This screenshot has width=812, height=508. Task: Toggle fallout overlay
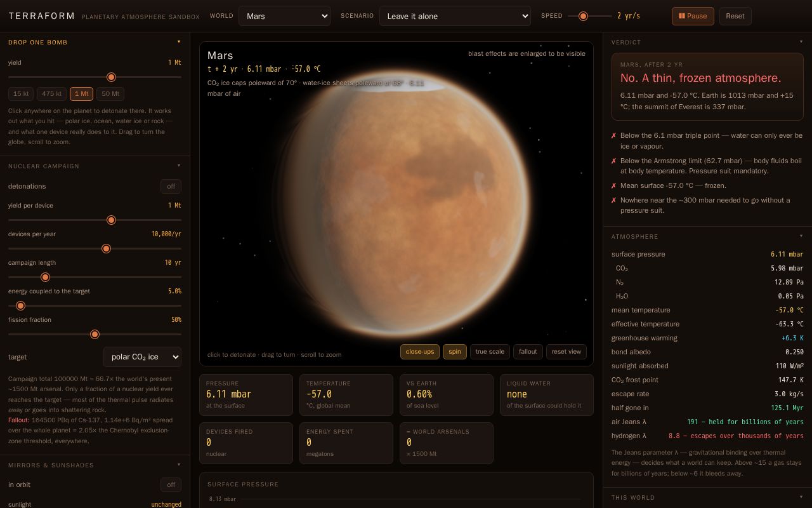pos(528,352)
